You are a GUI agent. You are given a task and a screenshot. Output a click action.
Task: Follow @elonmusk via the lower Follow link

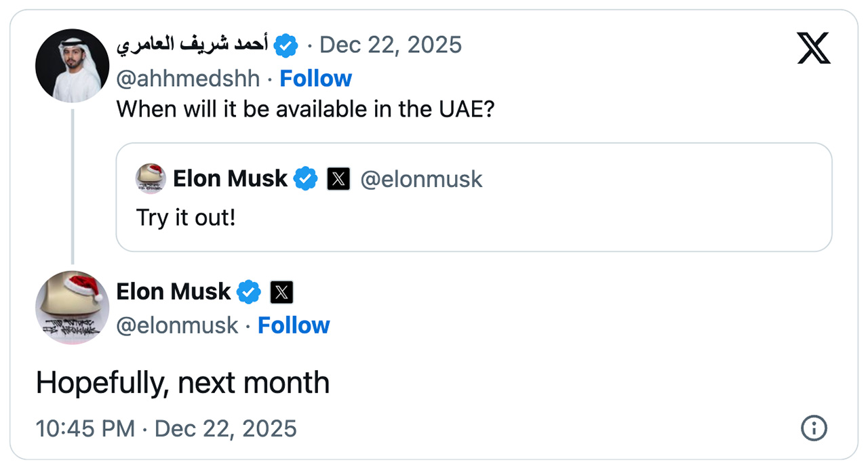point(294,325)
